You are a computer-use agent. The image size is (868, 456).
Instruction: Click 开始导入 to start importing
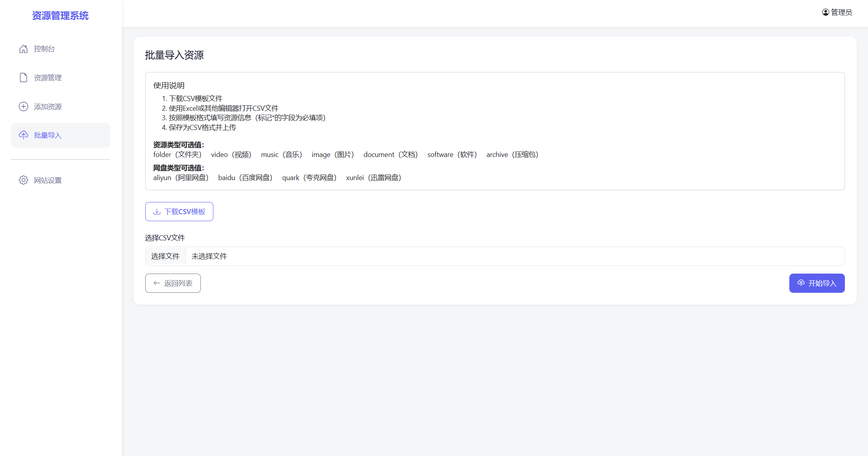[817, 283]
